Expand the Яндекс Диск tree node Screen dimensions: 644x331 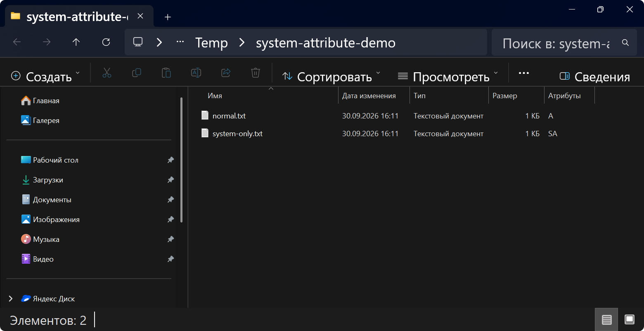click(11, 298)
